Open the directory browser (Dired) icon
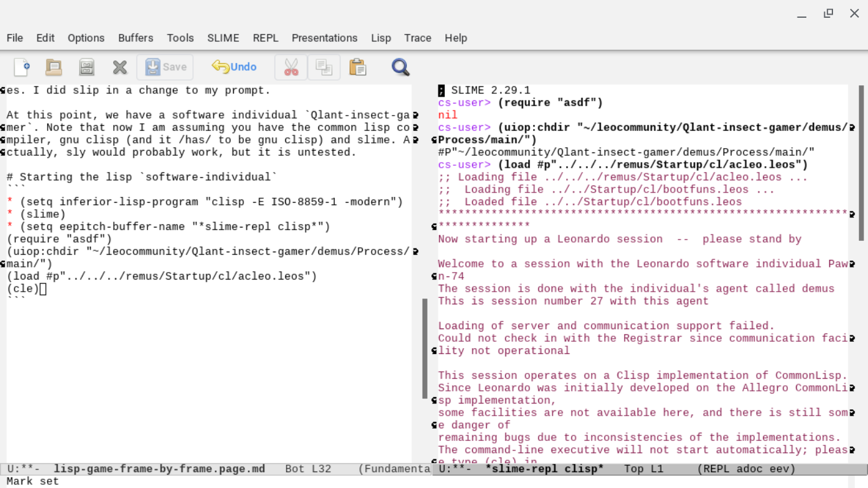 (x=86, y=67)
